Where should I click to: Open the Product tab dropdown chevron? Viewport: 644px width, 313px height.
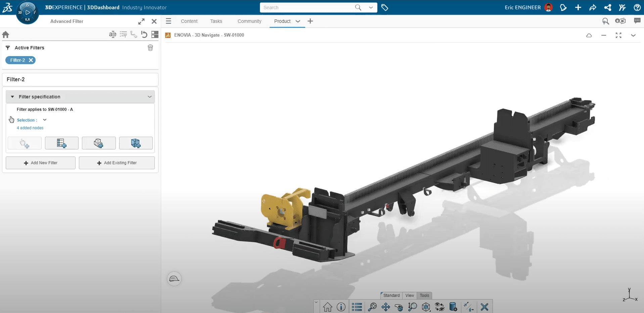298,21
